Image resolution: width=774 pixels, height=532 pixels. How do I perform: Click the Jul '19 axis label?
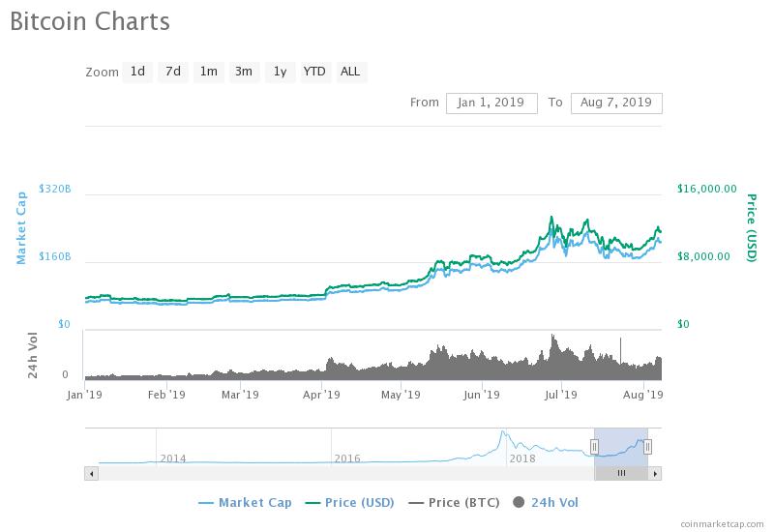click(560, 395)
